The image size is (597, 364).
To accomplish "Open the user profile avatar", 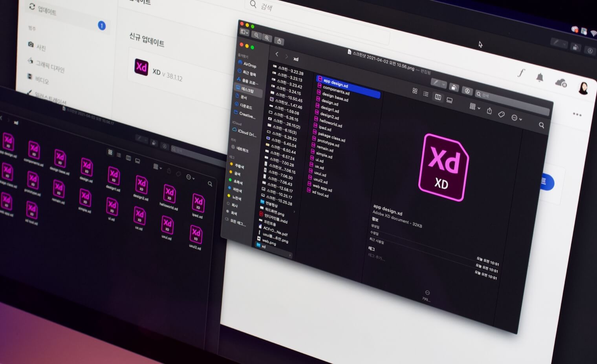I will (x=583, y=87).
